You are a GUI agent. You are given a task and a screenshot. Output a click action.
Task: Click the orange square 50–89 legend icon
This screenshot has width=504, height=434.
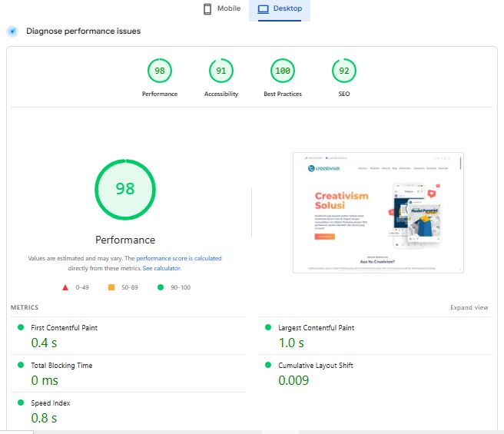pyautogui.click(x=111, y=287)
